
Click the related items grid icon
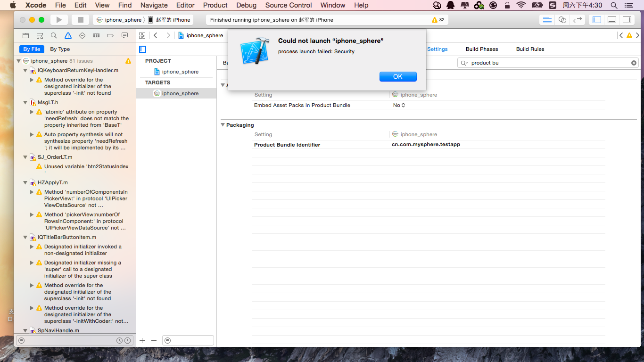tap(142, 35)
